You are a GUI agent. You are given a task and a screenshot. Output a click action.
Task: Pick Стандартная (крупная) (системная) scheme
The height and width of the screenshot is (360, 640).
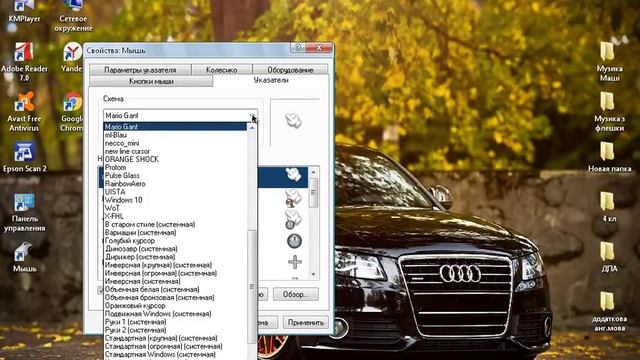(x=175, y=338)
